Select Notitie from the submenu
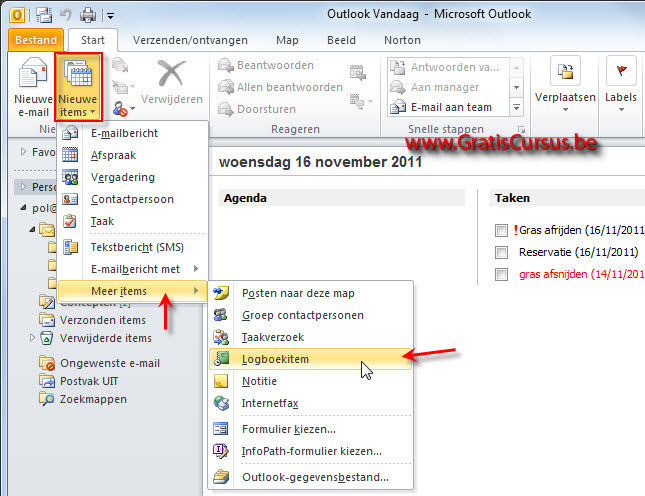Image resolution: width=645 pixels, height=496 pixels. pyautogui.click(x=311, y=381)
